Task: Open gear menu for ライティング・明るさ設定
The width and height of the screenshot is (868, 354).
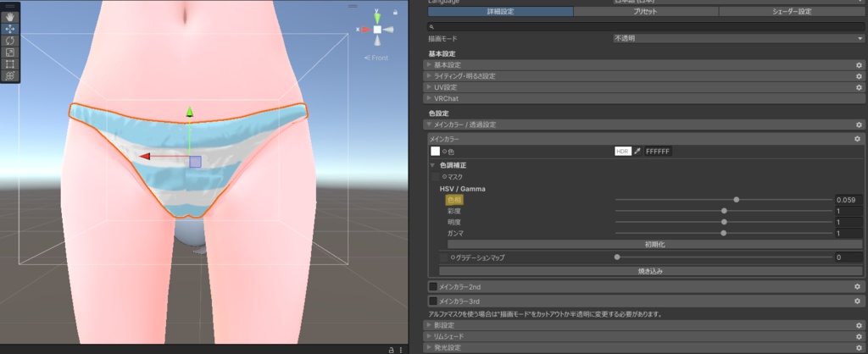Action: click(860, 76)
